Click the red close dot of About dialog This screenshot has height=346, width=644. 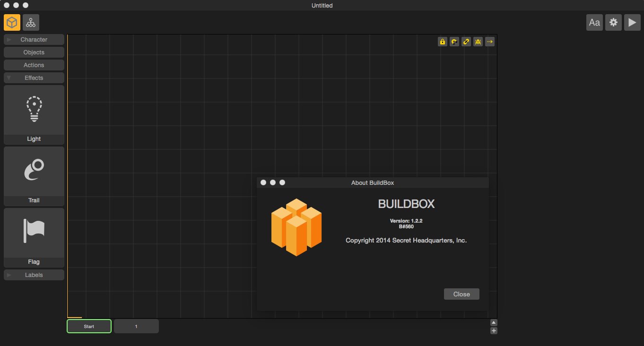tap(263, 182)
